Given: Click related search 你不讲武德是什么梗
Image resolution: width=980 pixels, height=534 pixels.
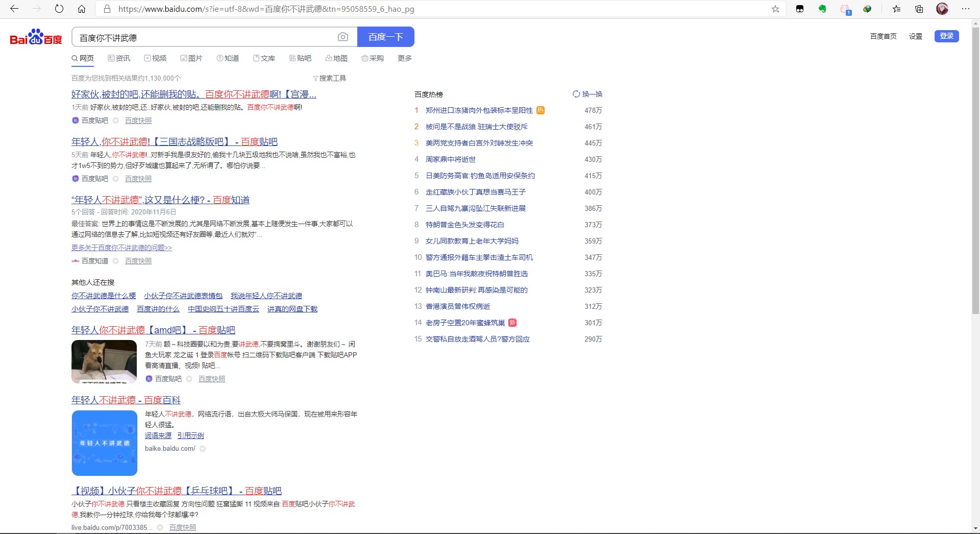Looking at the screenshot, I should coord(104,296).
